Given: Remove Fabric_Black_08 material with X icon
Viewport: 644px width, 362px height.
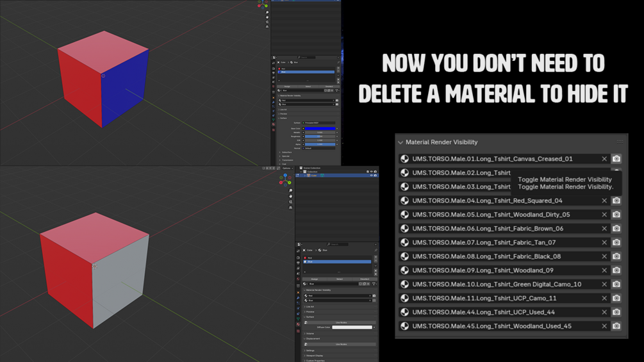Looking at the screenshot, I should (x=604, y=256).
